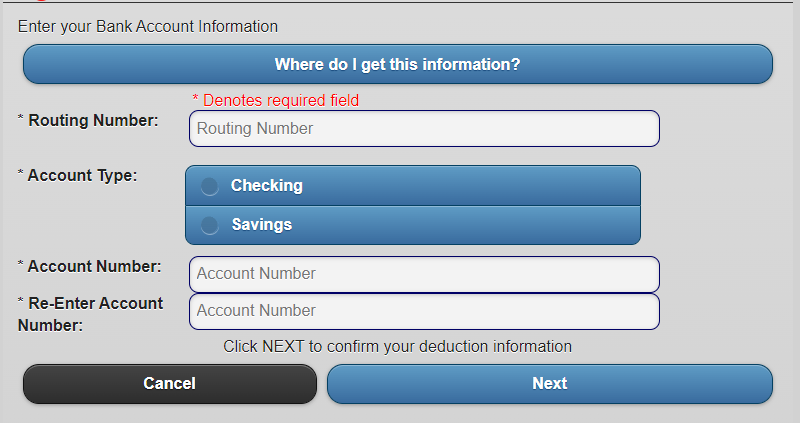Focus the Routing Number input field
Viewport: 800px width, 423px height.
(x=424, y=129)
